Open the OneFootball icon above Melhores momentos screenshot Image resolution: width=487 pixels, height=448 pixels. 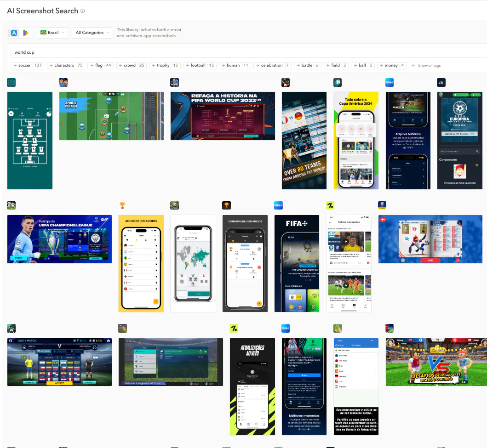(x=330, y=205)
